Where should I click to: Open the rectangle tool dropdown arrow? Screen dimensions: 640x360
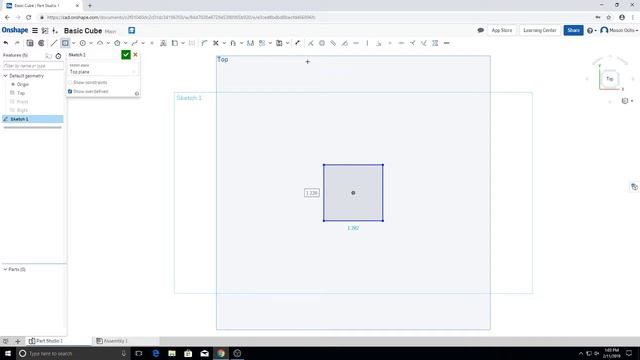[x=73, y=43]
